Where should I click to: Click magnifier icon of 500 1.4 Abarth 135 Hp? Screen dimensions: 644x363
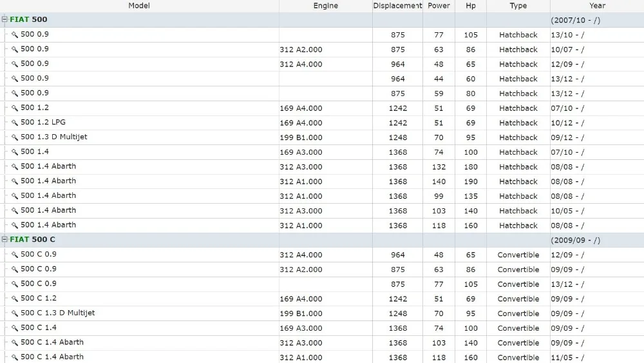click(x=15, y=196)
